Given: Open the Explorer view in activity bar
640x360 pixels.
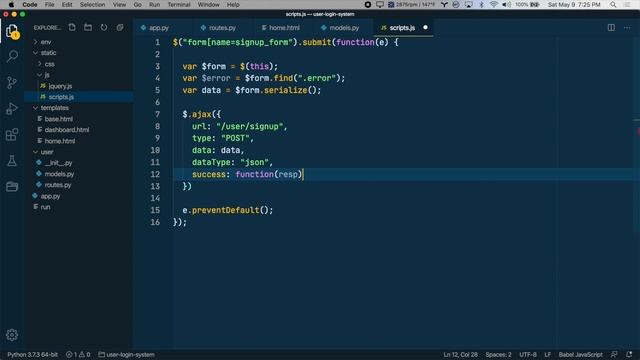Looking at the screenshot, I should (12, 31).
